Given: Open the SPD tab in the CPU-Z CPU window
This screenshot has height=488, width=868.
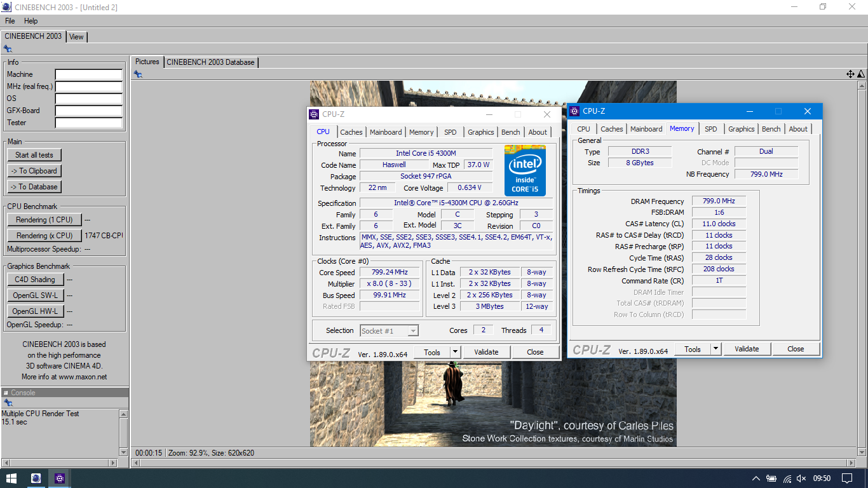Looking at the screenshot, I should tap(451, 132).
